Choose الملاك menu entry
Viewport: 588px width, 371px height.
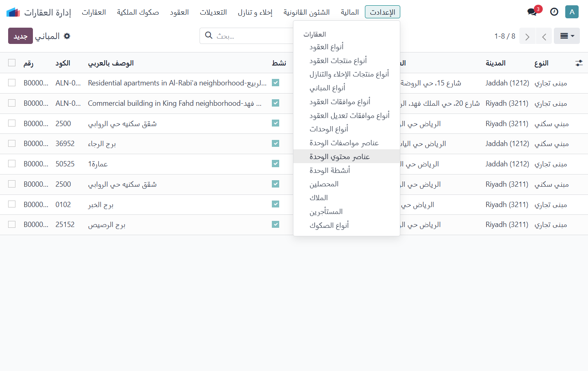[x=347, y=198]
